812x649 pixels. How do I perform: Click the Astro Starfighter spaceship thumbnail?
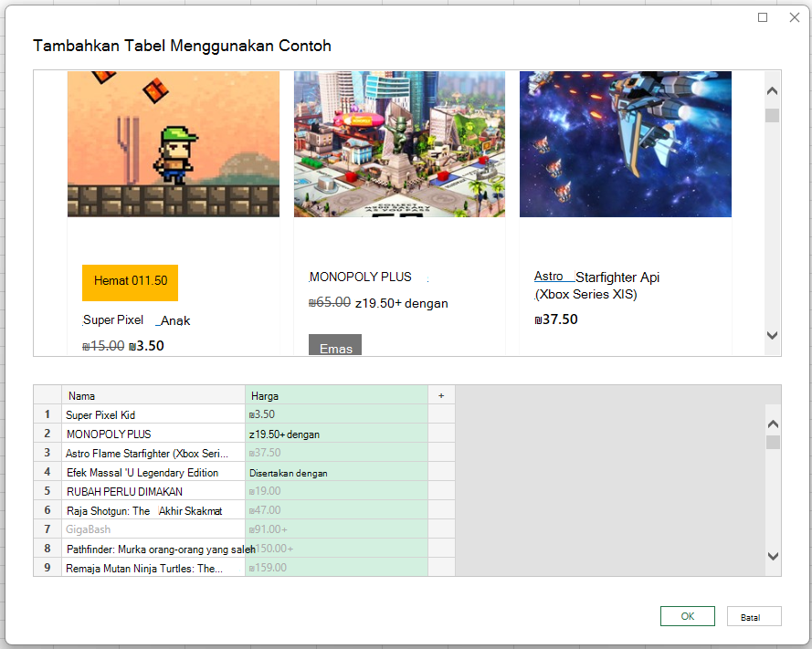click(x=626, y=144)
